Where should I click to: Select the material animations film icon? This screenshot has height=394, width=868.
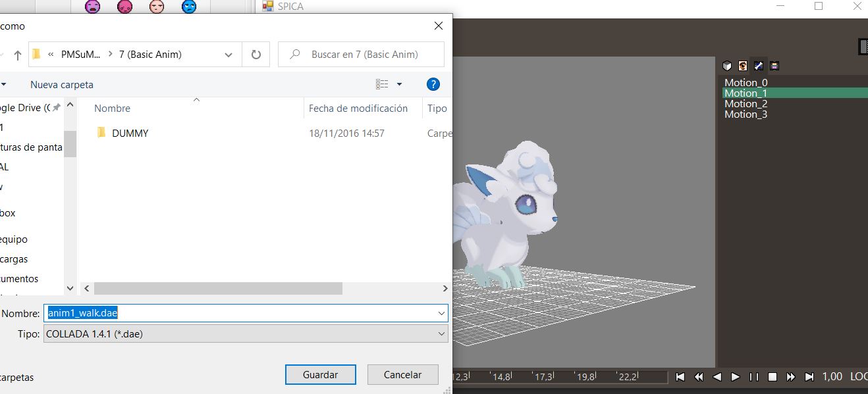[x=774, y=66]
